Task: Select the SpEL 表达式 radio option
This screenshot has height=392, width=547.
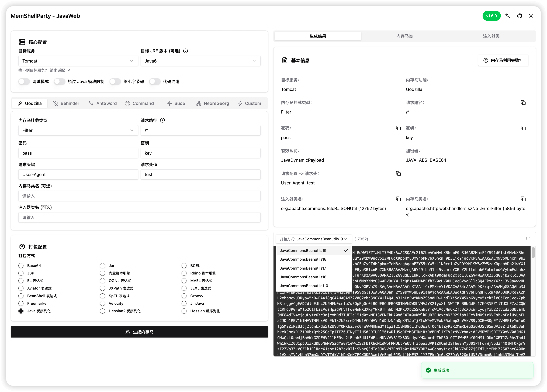Action: 102,296
